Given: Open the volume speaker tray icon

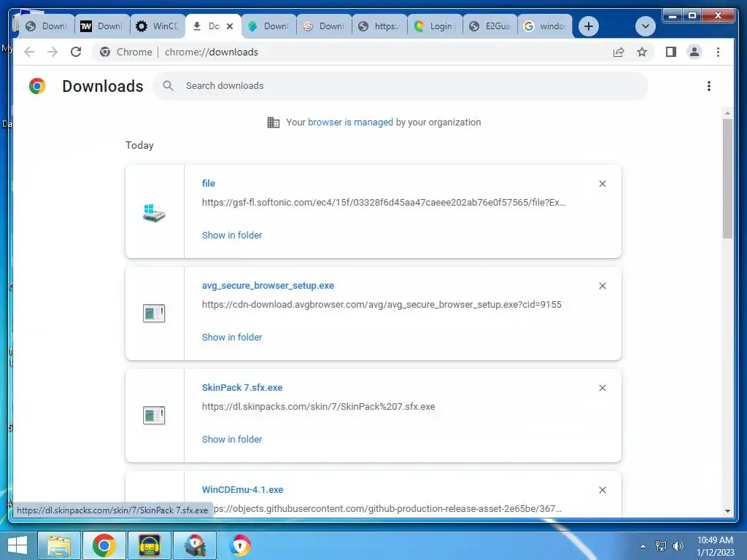Looking at the screenshot, I should click(x=678, y=546).
